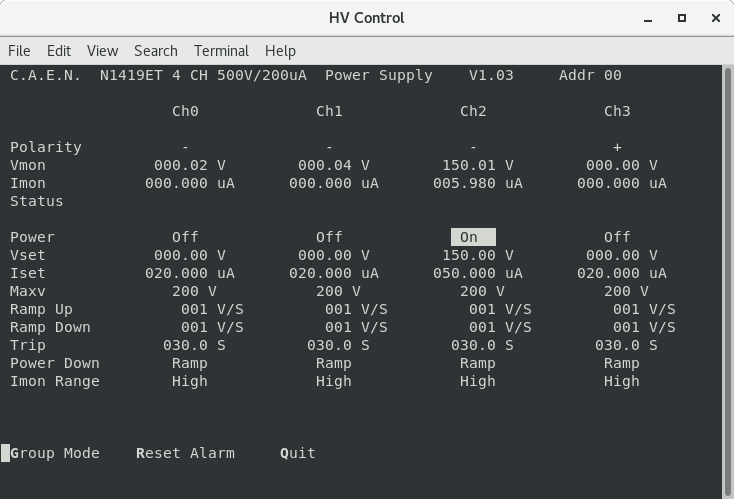The height and width of the screenshot is (499, 734).
Task: Select Ch3 Vset value 000.00 V
Action: point(622,255)
